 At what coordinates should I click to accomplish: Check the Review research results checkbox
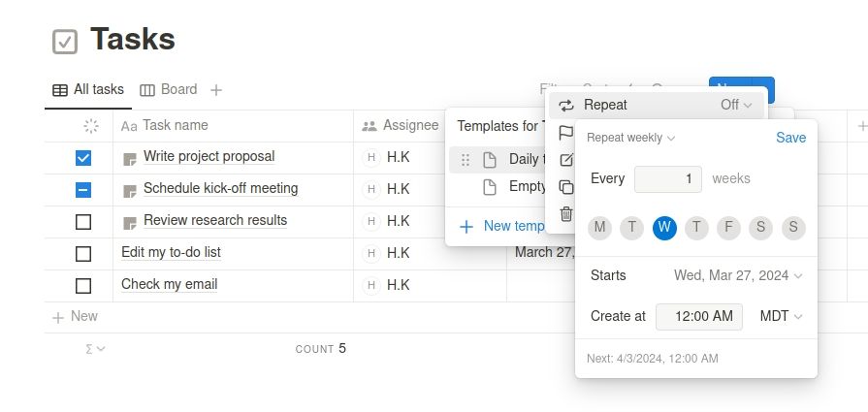point(83,221)
